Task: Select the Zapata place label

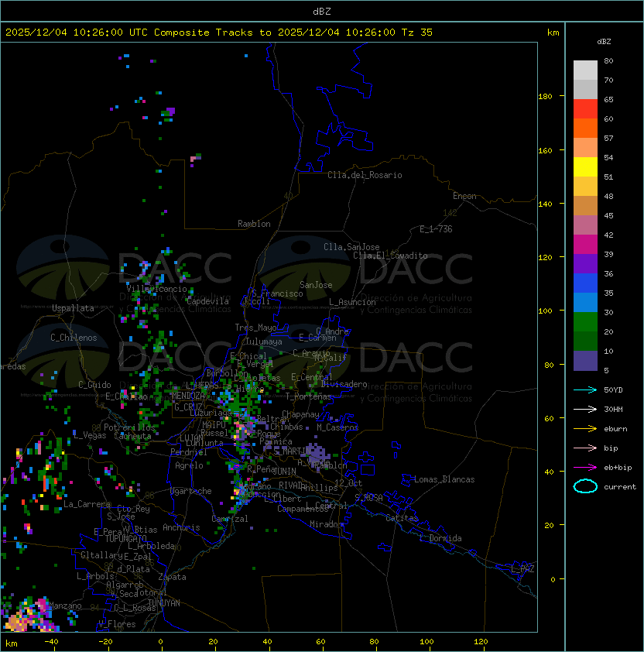Action: pyautogui.click(x=172, y=577)
